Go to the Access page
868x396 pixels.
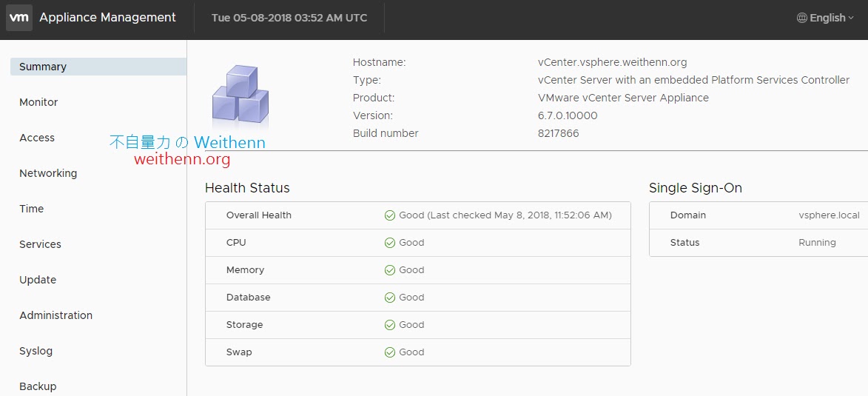(x=37, y=138)
